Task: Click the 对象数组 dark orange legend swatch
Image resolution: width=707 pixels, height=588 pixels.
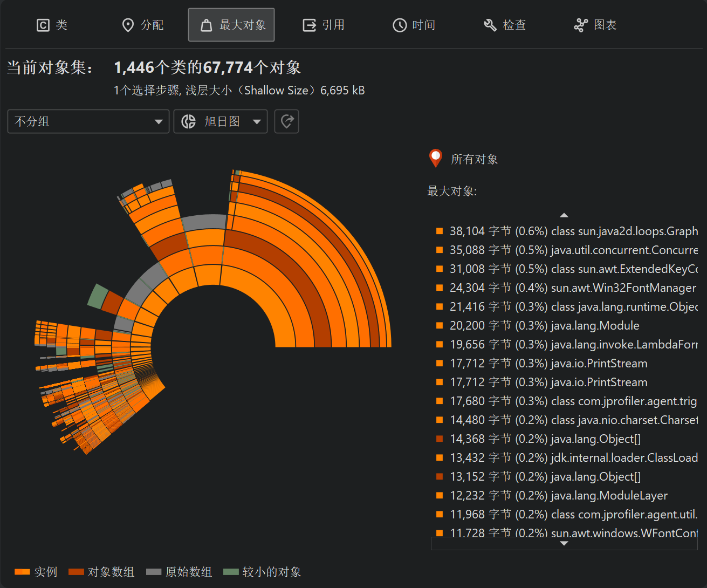Action: tap(76, 572)
